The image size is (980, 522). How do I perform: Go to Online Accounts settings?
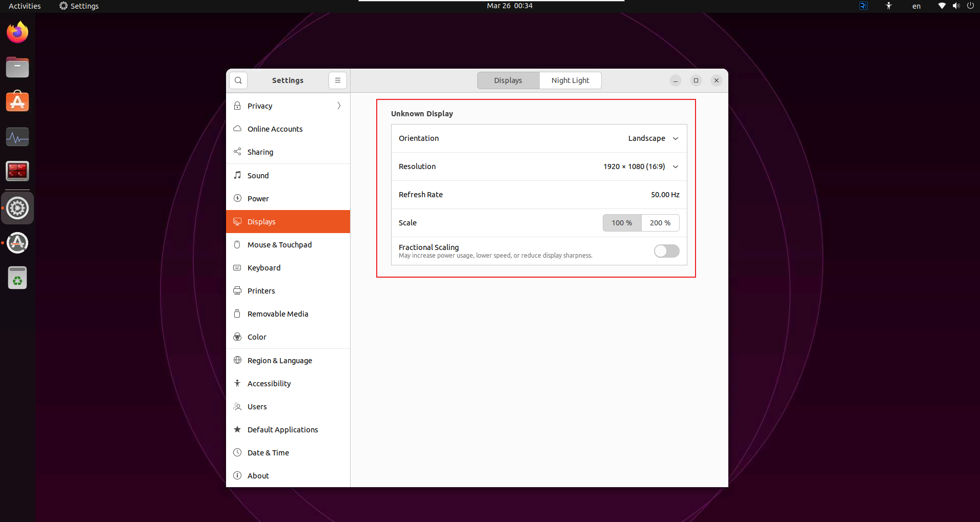(288, 129)
